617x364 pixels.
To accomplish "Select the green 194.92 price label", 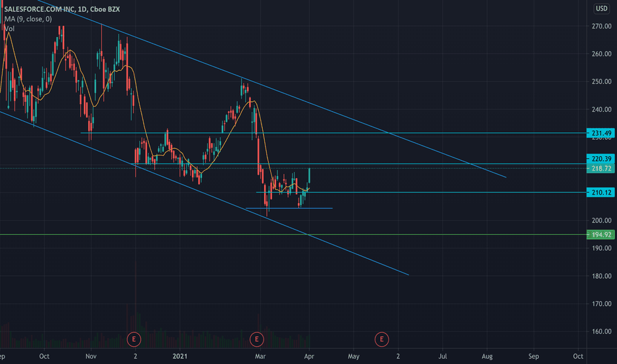I will point(600,234).
